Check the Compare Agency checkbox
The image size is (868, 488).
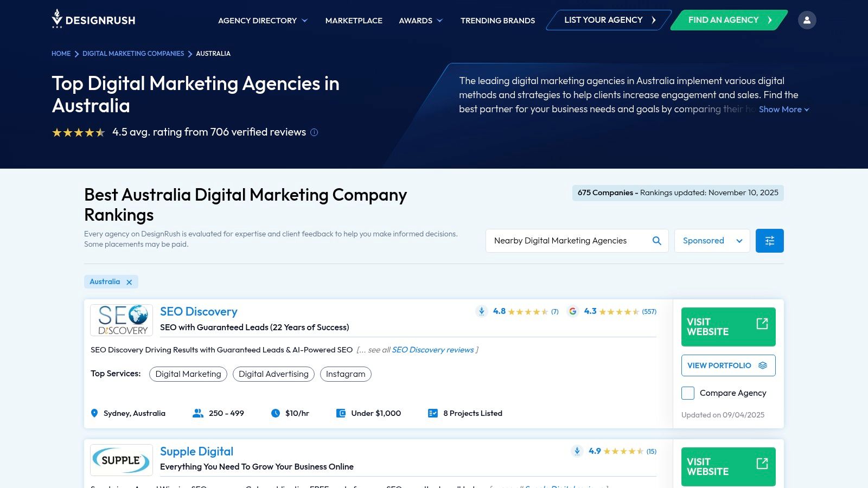(687, 393)
